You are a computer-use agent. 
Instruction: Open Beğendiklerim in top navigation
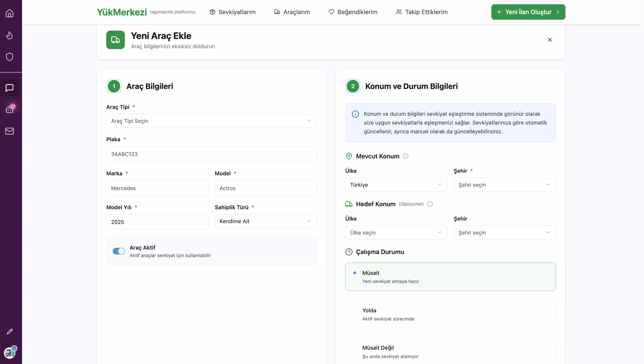(x=353, y=12)
